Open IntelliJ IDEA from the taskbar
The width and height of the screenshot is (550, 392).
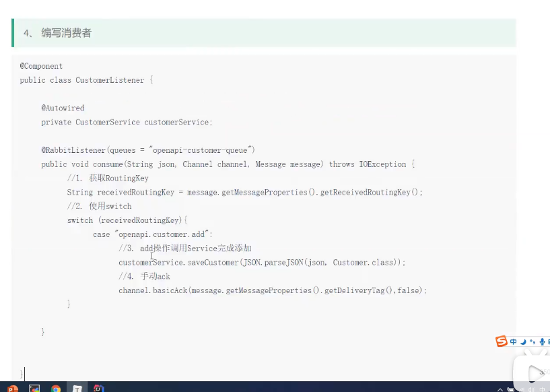(99, 389)
